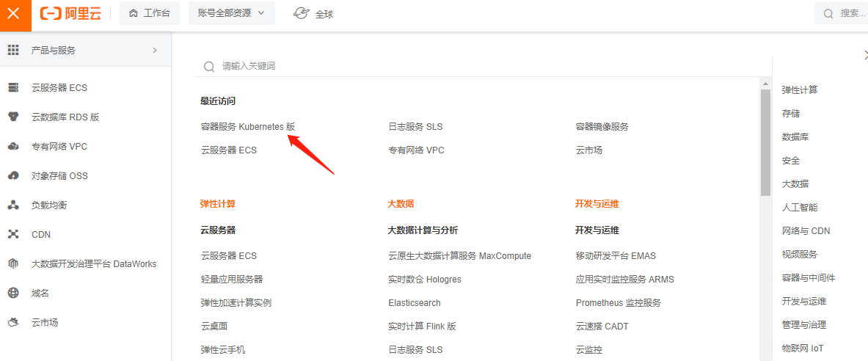Jump to 弹性计算 in right category list
Screen dimensions: 868x361
799,90
